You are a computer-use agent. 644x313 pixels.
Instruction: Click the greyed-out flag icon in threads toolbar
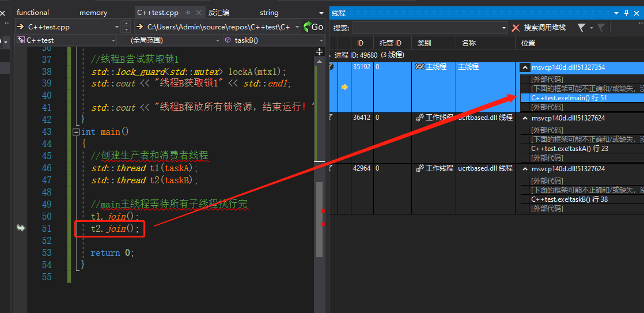pos(601,28)
